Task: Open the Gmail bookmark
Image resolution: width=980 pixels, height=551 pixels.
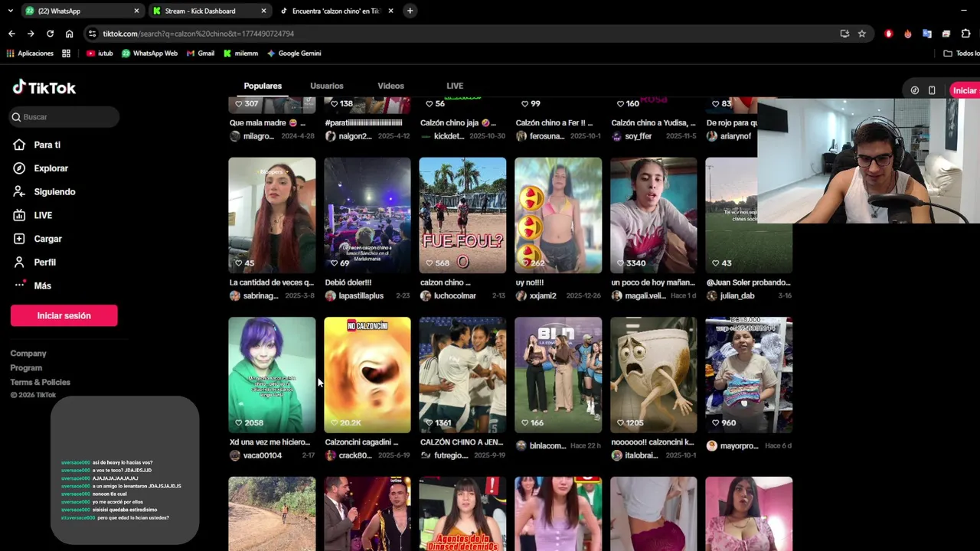Action: 201,54
